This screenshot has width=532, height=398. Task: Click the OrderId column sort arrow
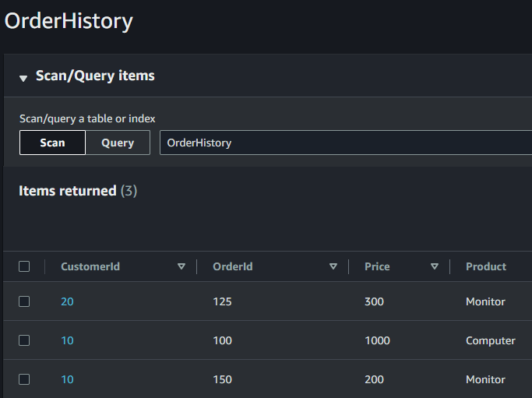click(333, 266)
